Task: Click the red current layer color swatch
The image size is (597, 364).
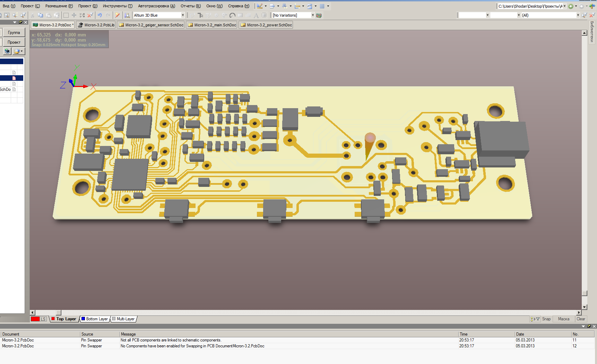Action: 35,319
